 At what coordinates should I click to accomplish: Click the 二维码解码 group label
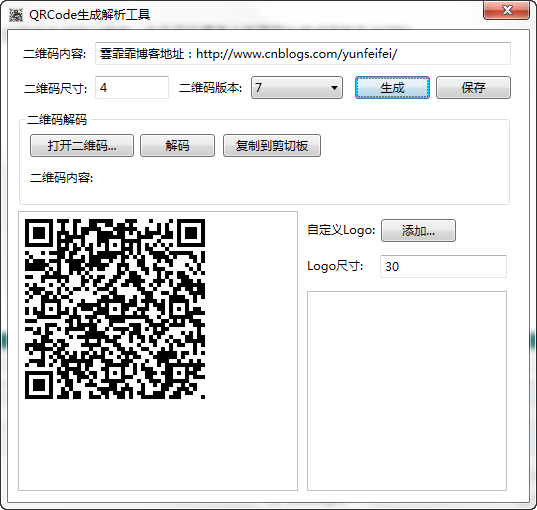[57, 120]
